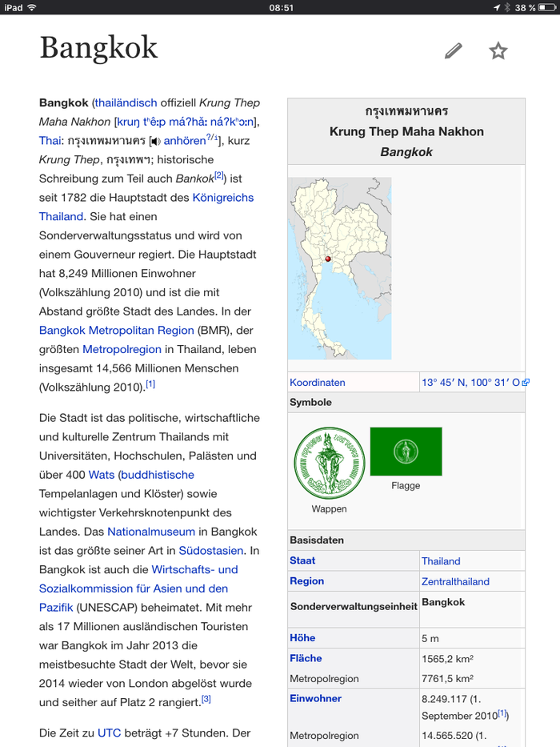The height and width of the screenshot is (747, 560).
Task: Follow the Wirtschafts- und link text
Action: coord(194,570)
